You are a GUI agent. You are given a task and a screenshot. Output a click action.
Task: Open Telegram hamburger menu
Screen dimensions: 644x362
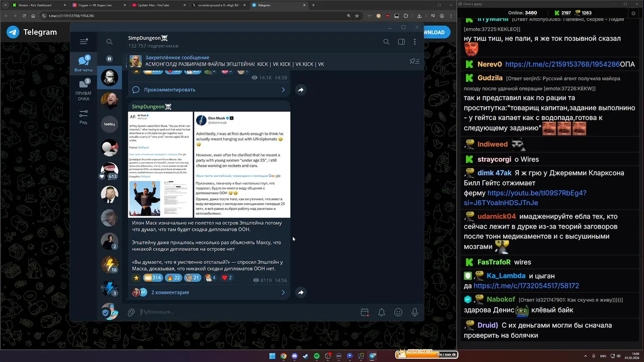pos(84,42)
